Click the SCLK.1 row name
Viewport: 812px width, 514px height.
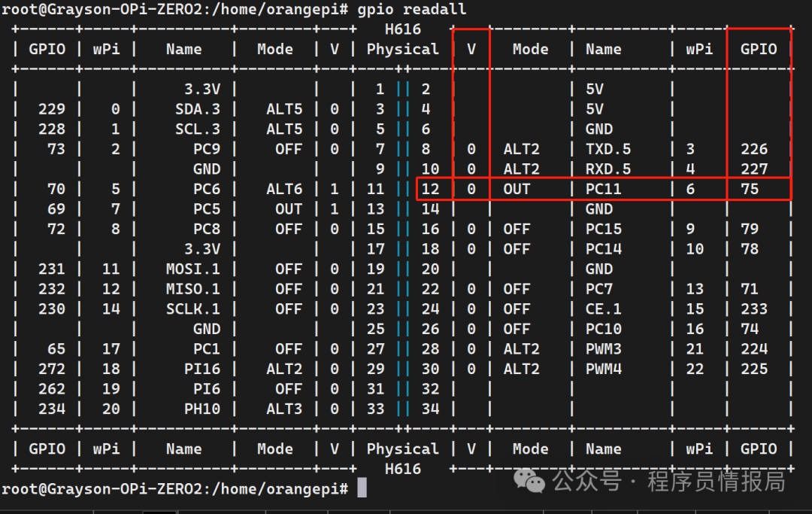[193, 309]
